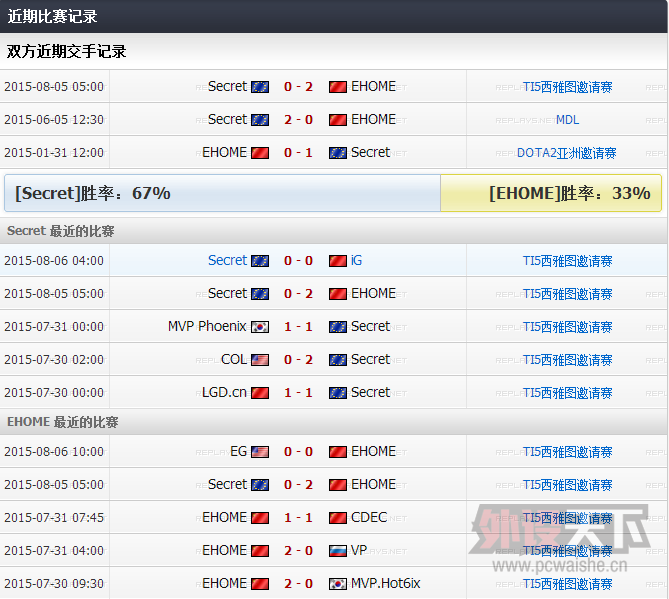
Task: Open the EG team link
Action: (238, 452)
